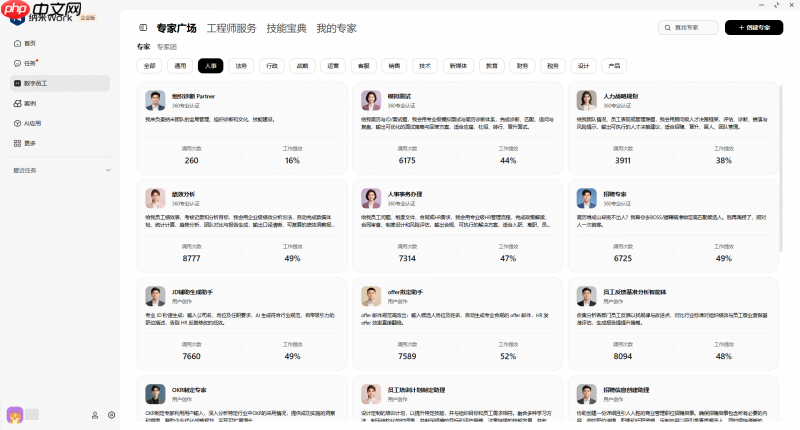The height and width of the screenshot is (430, 800).
Task: Click the avatar of JD辅助生成助手 card
Action: (x=155, y=296)
